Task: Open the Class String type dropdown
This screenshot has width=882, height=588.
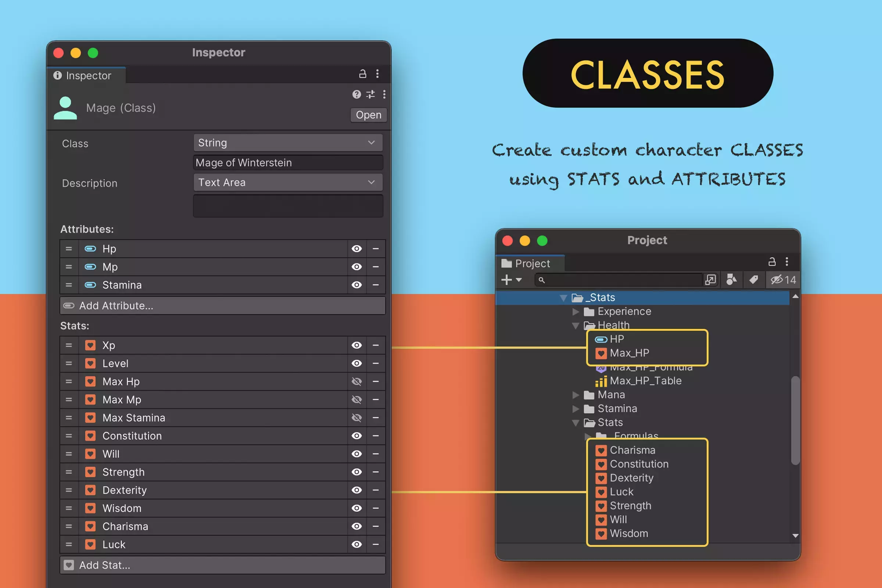Action: [x=288, y=143]
